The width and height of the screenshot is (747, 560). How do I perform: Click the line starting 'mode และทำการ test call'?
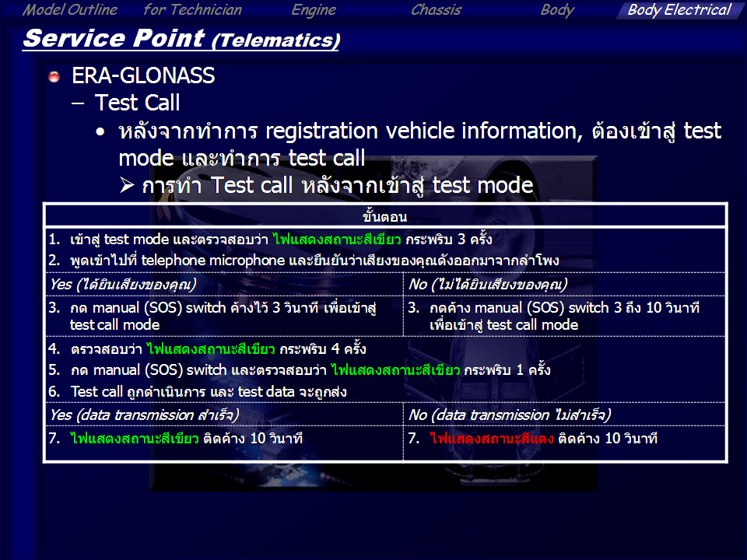pos(241,158)
